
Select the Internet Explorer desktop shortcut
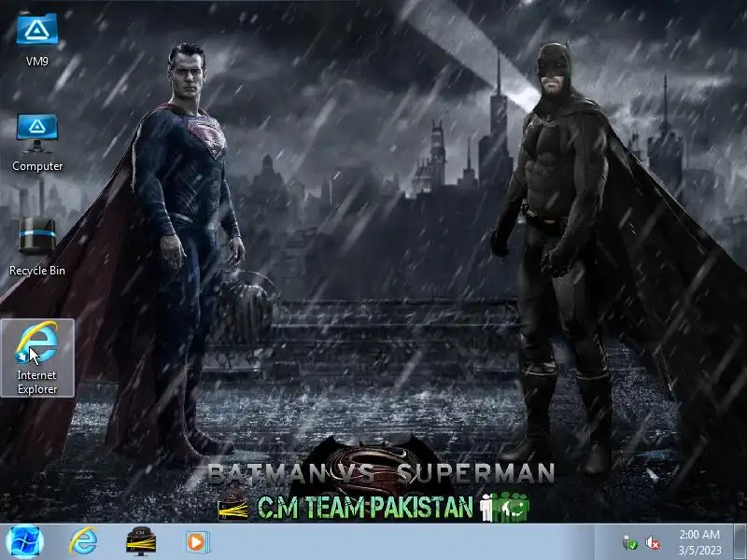pos(37,357)
